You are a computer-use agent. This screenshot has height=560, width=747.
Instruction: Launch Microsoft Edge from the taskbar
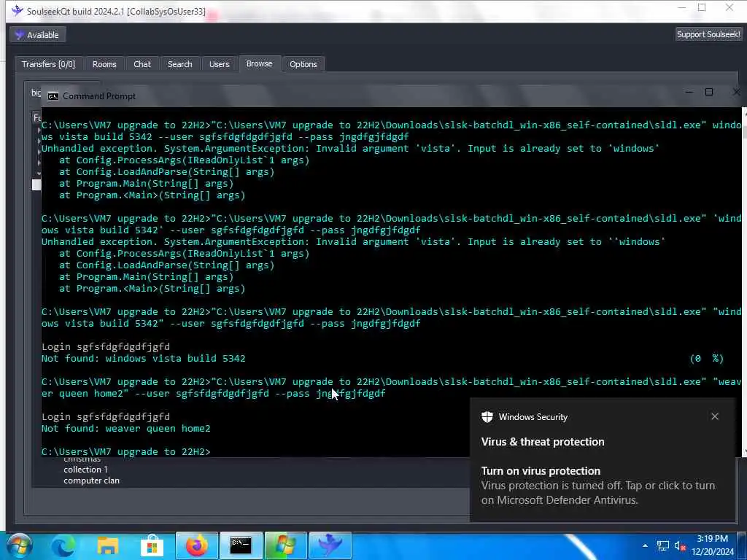(x=64, y=545)
